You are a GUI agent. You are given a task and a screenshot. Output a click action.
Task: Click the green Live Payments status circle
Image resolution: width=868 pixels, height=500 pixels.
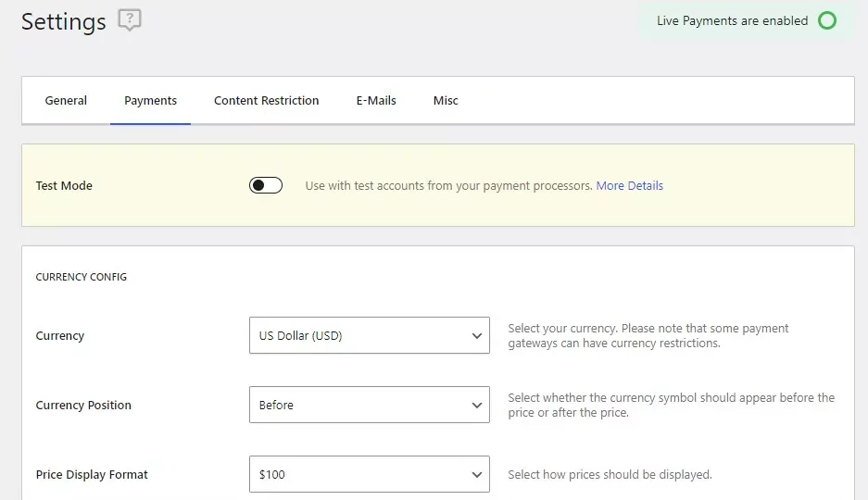coord(827,21)
